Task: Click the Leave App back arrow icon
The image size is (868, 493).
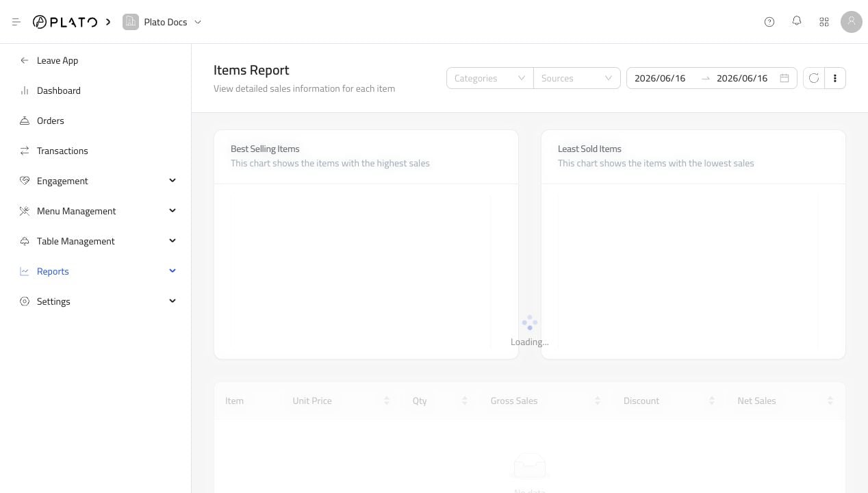Action: (x=25, y=60)
